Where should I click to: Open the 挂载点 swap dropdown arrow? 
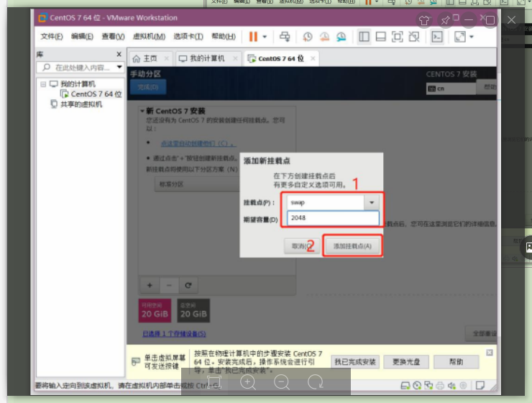(x=372, y=202)
